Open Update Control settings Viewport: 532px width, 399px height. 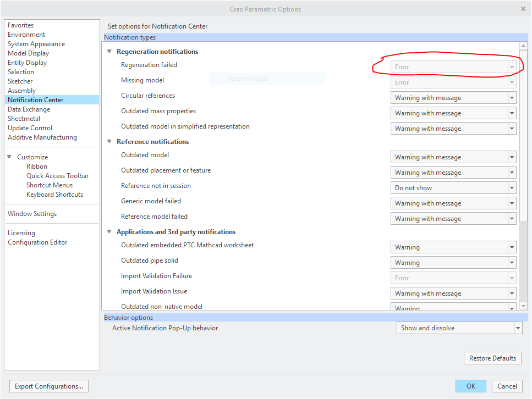(30, 128)
